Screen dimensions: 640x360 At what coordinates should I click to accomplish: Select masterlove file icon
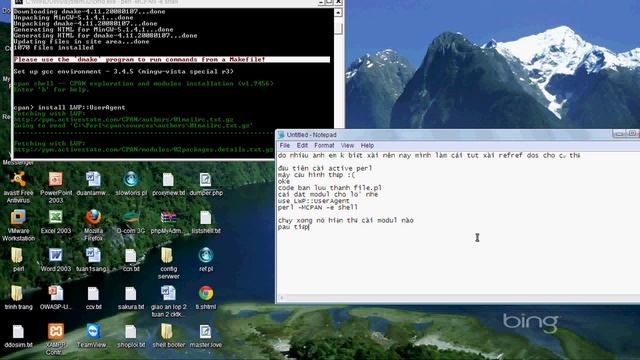pos(206,331)
